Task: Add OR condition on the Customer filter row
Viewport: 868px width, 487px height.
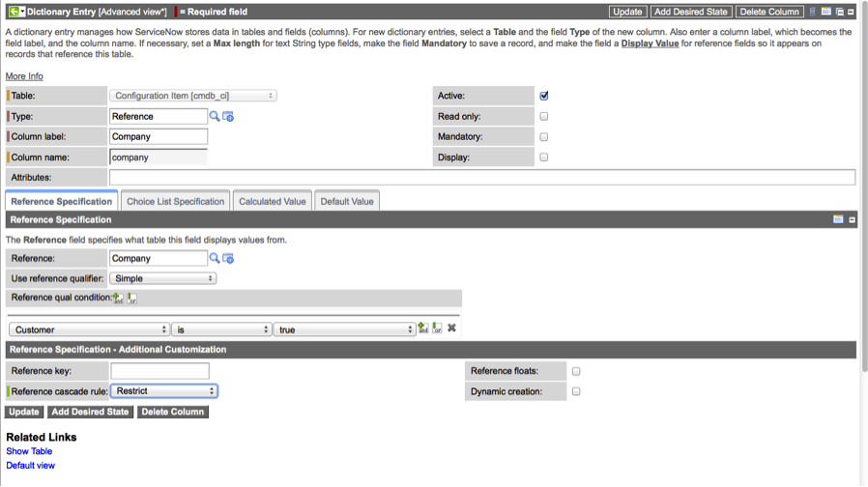Action: pos(437,329)
